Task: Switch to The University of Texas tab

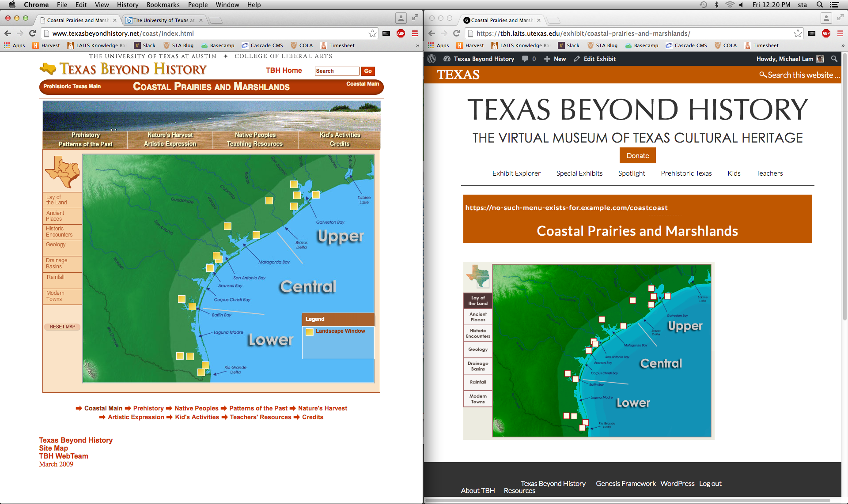Action: click(163, 20)
